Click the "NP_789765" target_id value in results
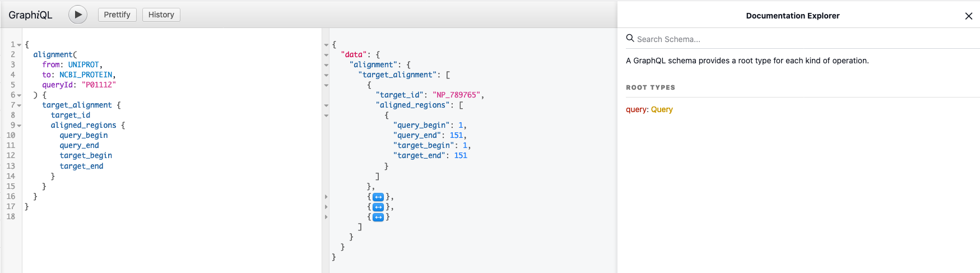 pyautogui.click(x=456, y=95)
